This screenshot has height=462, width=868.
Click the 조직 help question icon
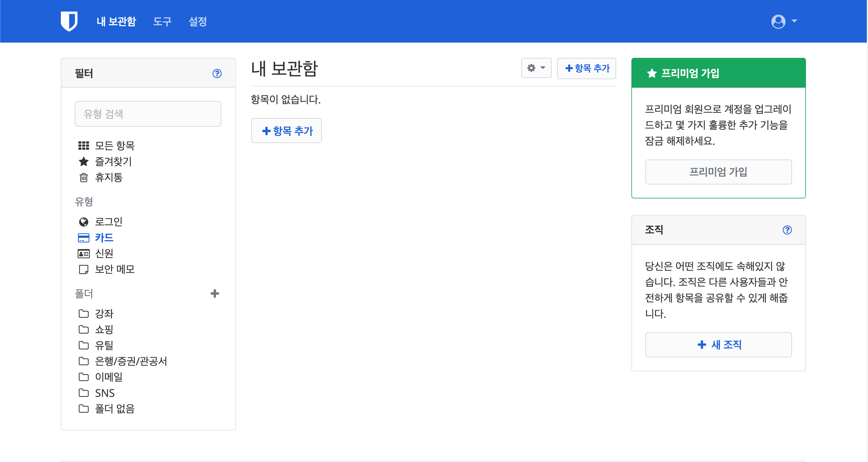[787, 230]
